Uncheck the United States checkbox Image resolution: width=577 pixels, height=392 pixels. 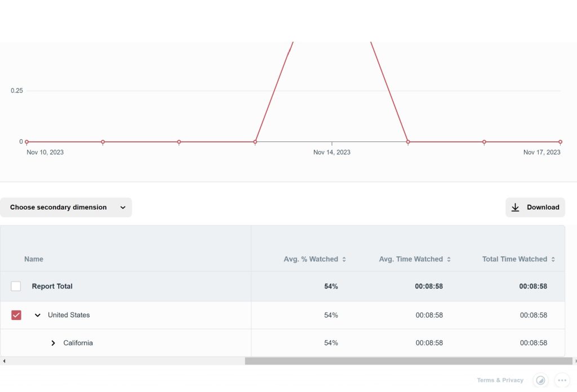16,315
